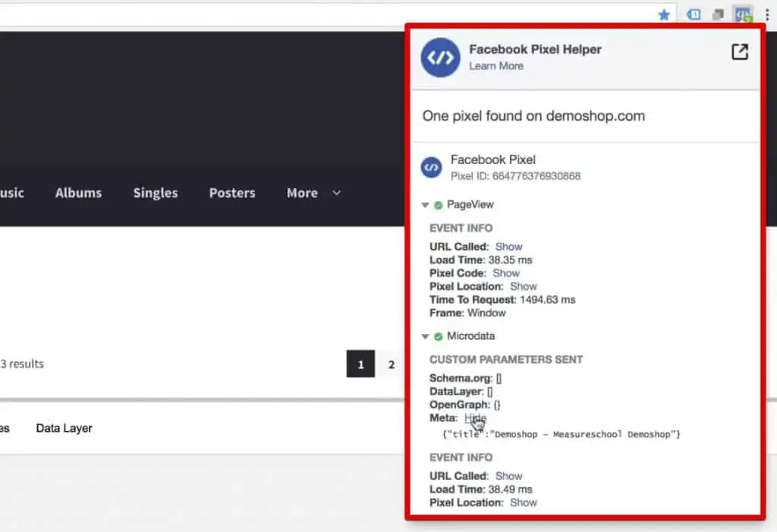The width and height of the screenshot is (777, 532).
Task: Select Albums in the site navigation
Action: point(78,193)
